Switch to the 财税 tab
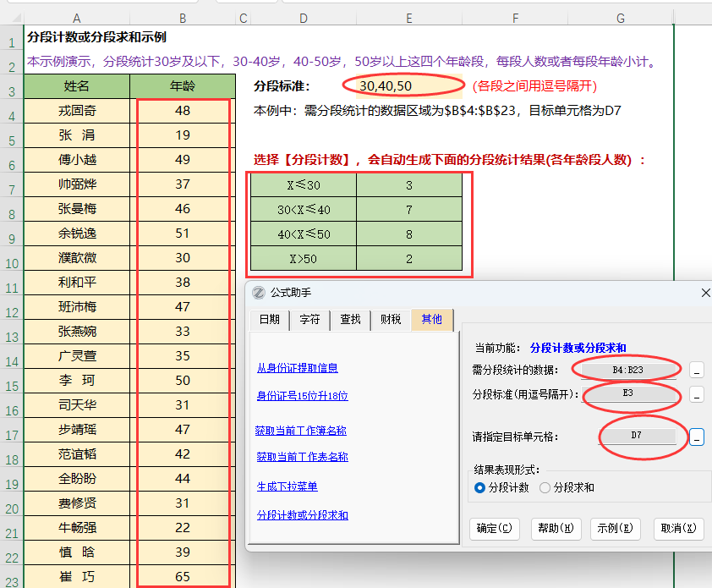 click(391, 319)
